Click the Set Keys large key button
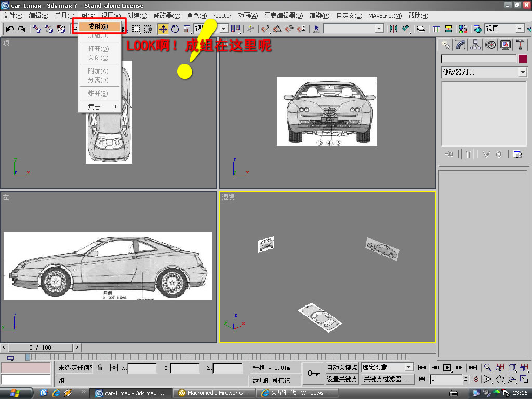Image resolution: width=532 pixels, height=399 pixels. coord(313,374)
